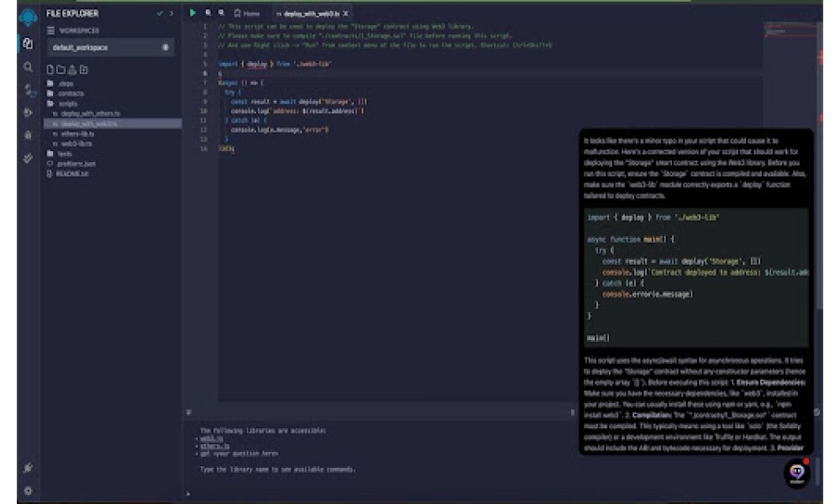Select deploy_with_web3.ts in file tree

[113, 123]
